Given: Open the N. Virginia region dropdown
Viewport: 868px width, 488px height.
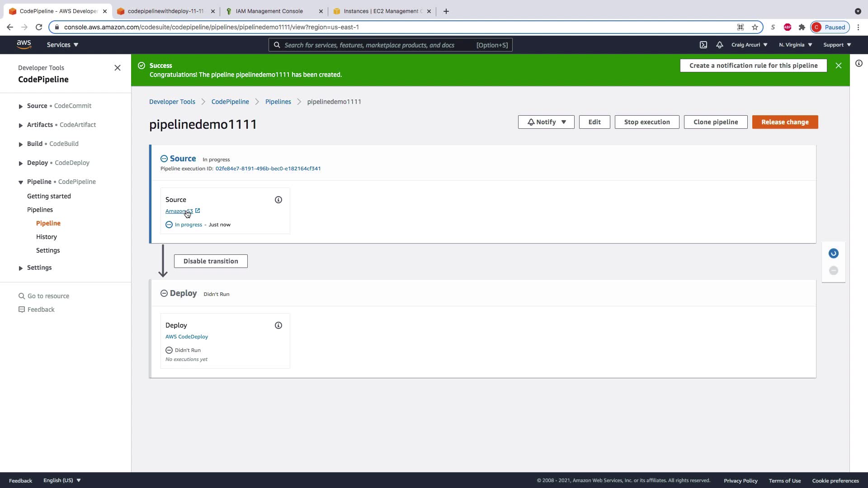Looking at the screenshot, I should point(795,45).
